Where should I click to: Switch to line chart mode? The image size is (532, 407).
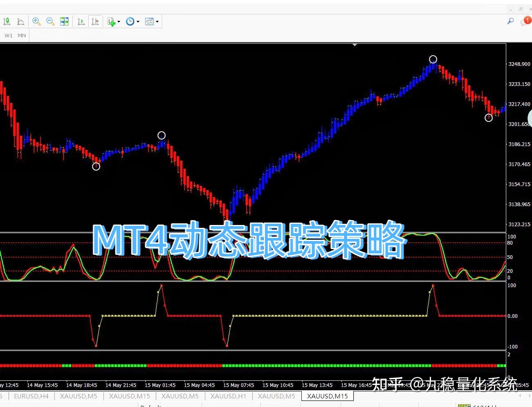coord(21,21)
